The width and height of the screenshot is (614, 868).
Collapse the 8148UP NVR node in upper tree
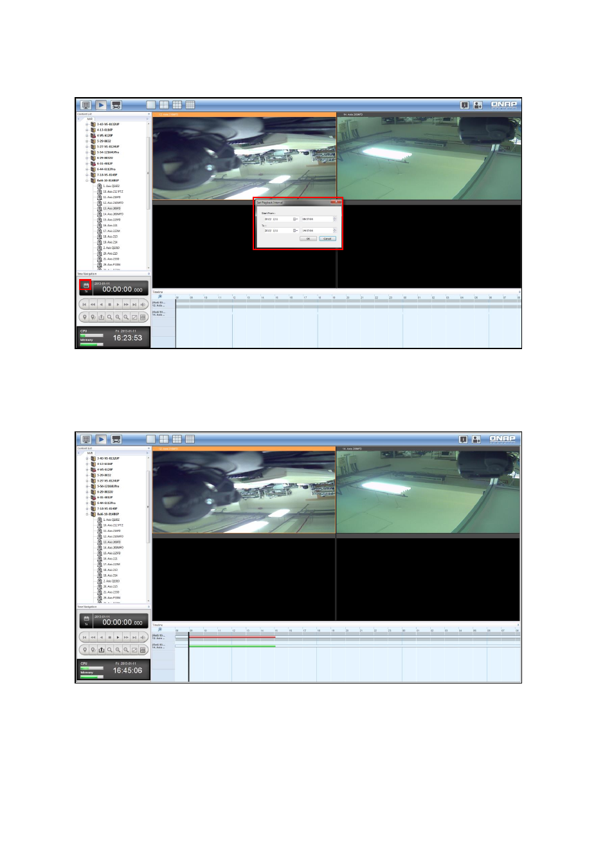coord(87,181)
